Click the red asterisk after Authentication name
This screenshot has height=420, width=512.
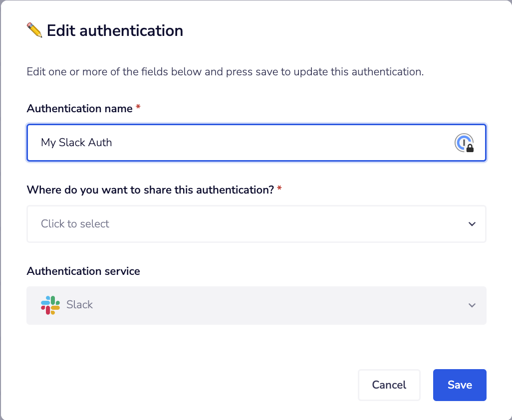pos(138,108)
